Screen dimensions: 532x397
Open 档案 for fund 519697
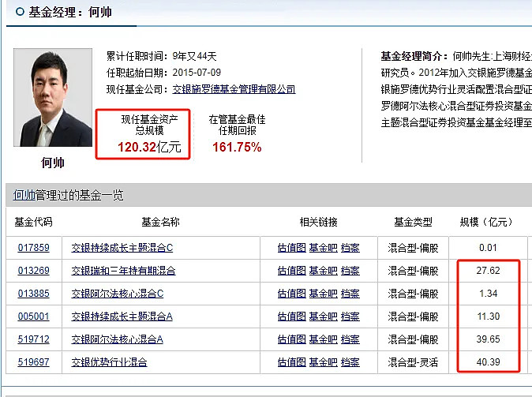(x=350, y=362)
